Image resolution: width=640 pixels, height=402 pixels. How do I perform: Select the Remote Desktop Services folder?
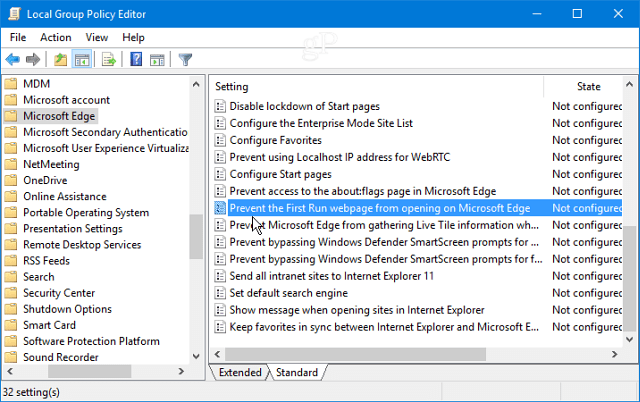(82, 245)
